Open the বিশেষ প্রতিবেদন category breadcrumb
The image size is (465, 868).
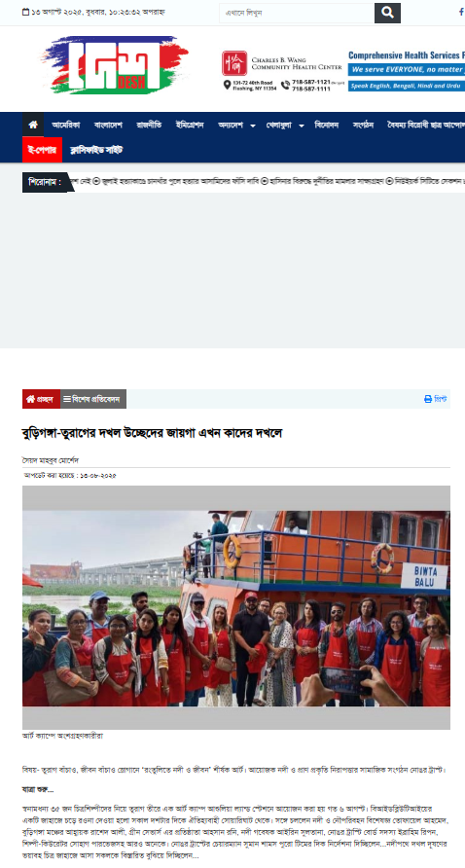point(93,399)
